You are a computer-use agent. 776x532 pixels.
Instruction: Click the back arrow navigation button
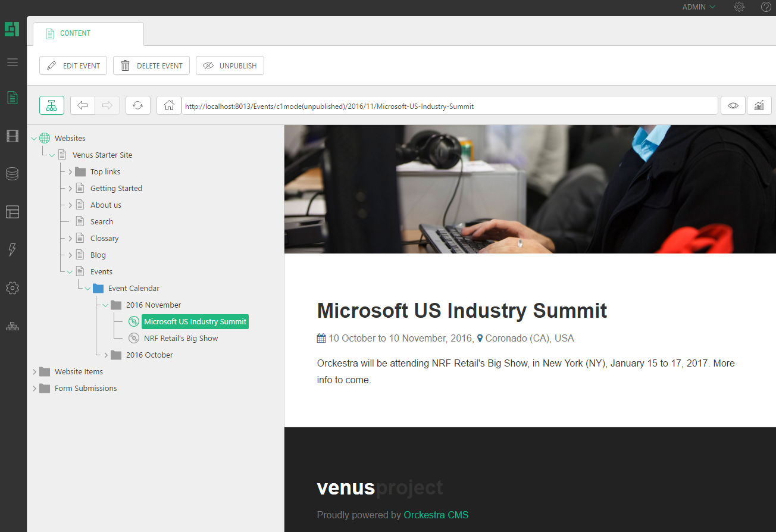coord(83,105)
